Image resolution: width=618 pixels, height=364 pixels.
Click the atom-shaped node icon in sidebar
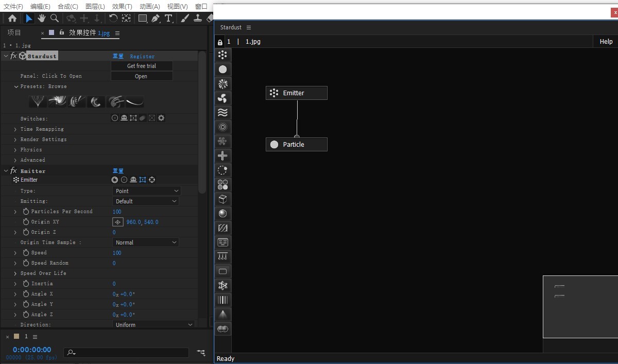click(222, 285)
